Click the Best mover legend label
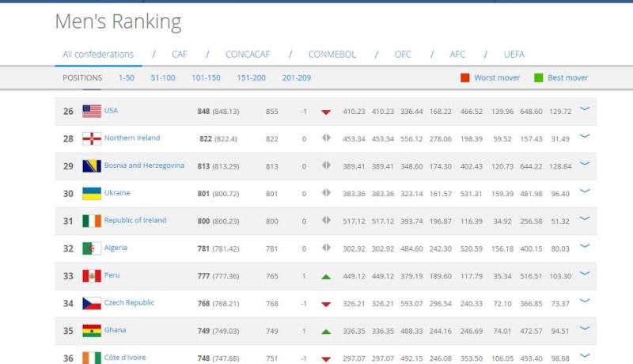This screenshot has height=364, width=633. (x=567, y=78)
